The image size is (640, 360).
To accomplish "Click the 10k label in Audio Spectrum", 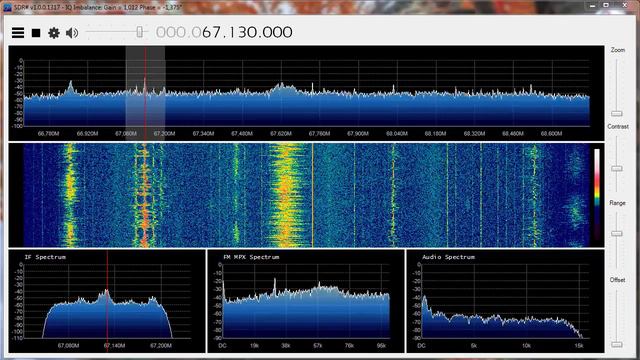I will coord(526,346).
